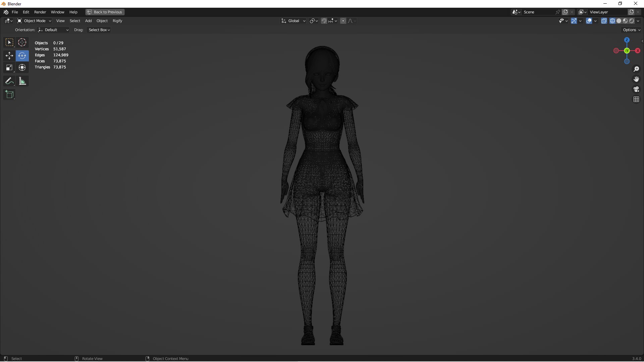Toggle the snapping magnet
The width and height of the screenshot is (644, 362).
click(x=324, y=21)
